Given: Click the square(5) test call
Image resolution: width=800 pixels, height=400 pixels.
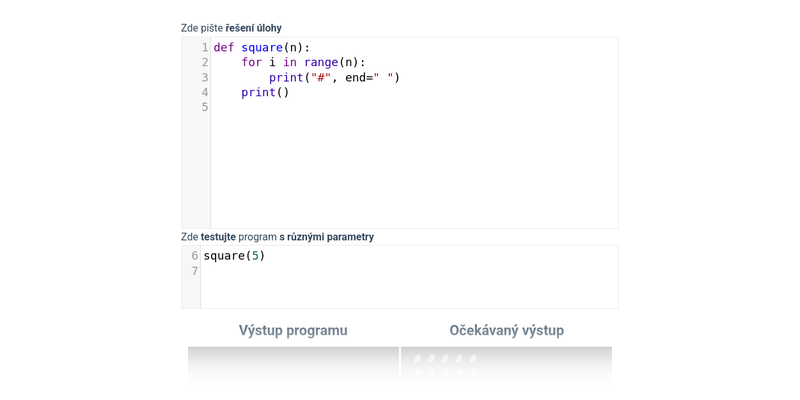Looking at the screenshot, I should (x=234, y=256).
